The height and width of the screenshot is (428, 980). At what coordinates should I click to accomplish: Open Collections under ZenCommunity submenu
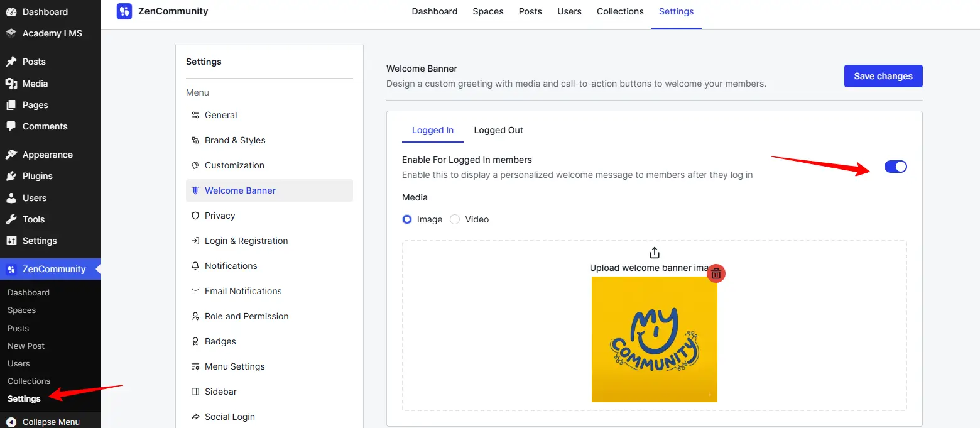[29, 381]
